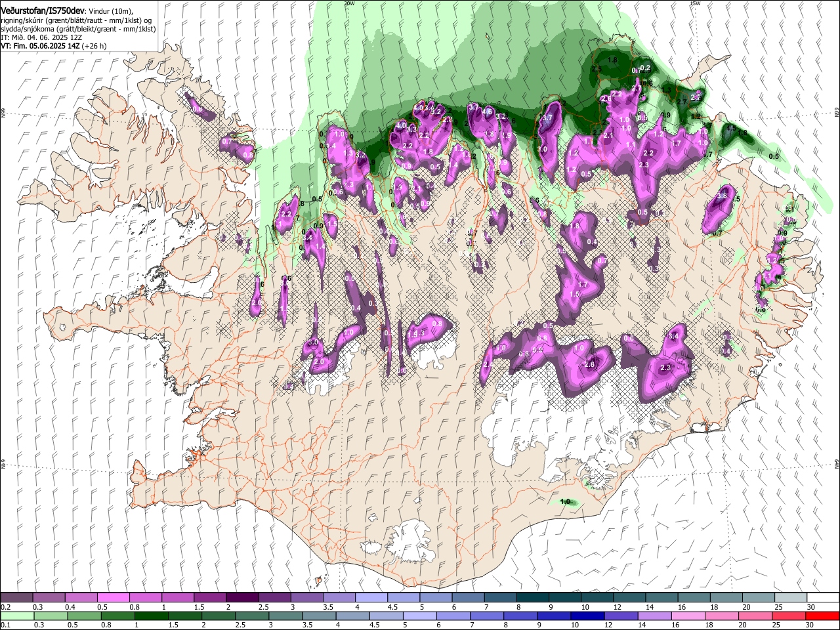840x630 pixels.
Task: Click the 15W longitude label at top
Action: tap(695, 3)
